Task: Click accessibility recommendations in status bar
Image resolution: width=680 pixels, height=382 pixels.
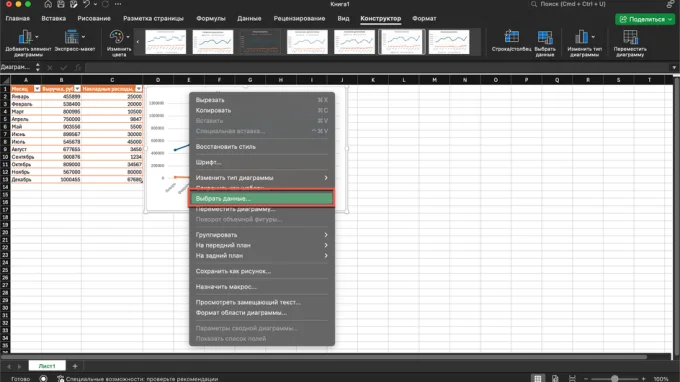Action: click(137, 379)
